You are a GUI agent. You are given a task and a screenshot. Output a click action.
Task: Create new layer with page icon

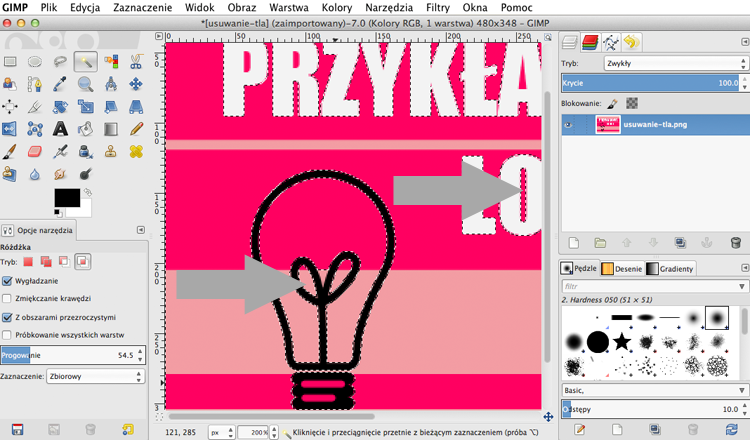[574, 243]
